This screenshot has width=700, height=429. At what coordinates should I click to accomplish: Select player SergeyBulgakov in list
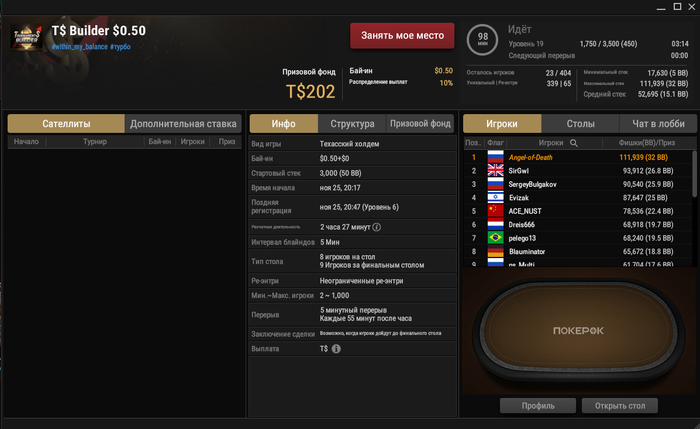click(578, 184)
